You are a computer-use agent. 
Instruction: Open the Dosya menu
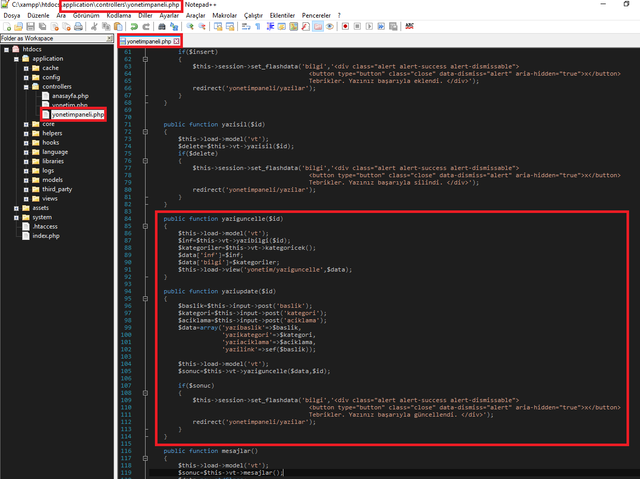[11, 16]
